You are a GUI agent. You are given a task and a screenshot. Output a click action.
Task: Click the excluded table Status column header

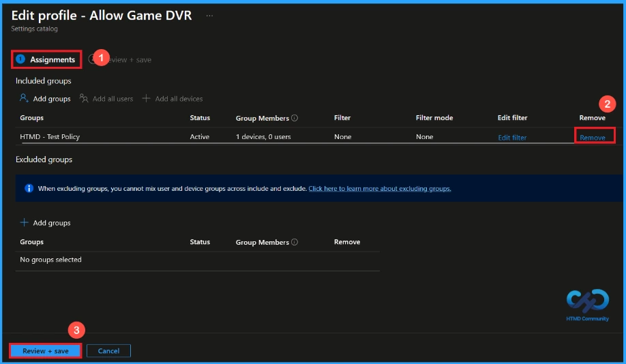[200, 242]
